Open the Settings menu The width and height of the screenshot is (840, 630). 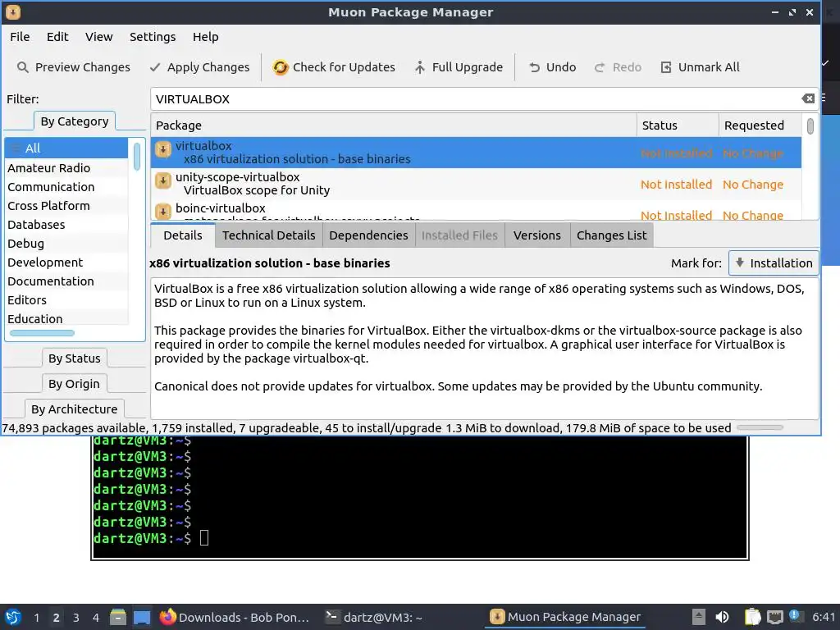(x=153, y=37)
